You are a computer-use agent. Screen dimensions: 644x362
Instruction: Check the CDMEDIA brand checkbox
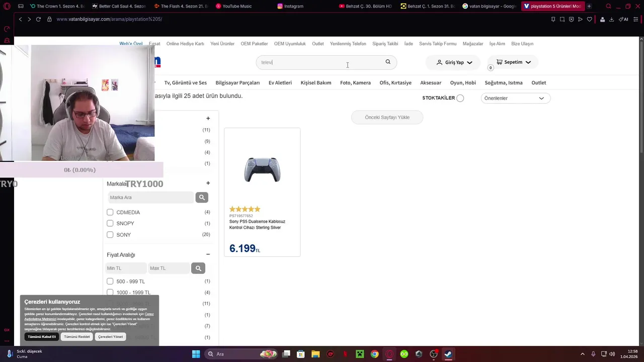[110, 212]
